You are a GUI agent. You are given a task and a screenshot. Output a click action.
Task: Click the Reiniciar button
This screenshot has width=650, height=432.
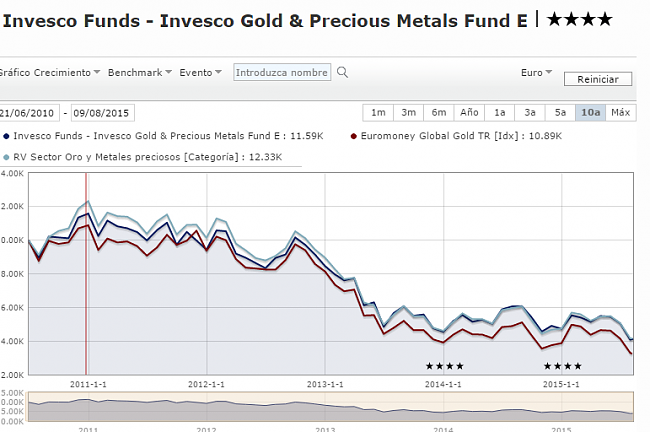pyautogui.click(x=598, y=79)
